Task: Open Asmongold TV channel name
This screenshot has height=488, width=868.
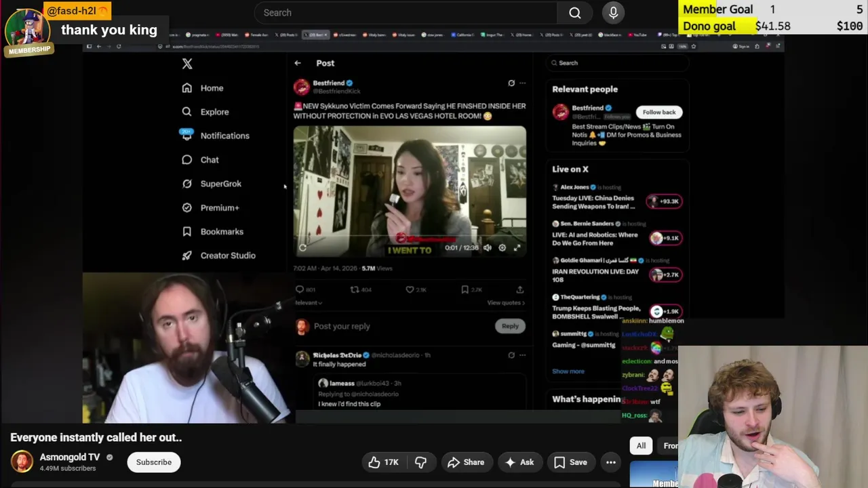Action: coord(70,457)
